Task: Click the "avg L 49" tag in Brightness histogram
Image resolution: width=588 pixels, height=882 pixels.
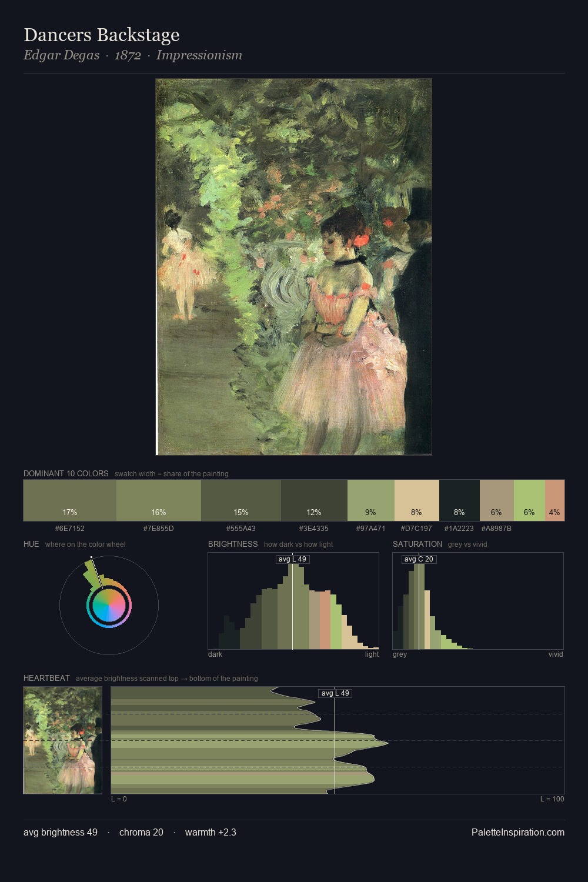Action: coord(292,559)
